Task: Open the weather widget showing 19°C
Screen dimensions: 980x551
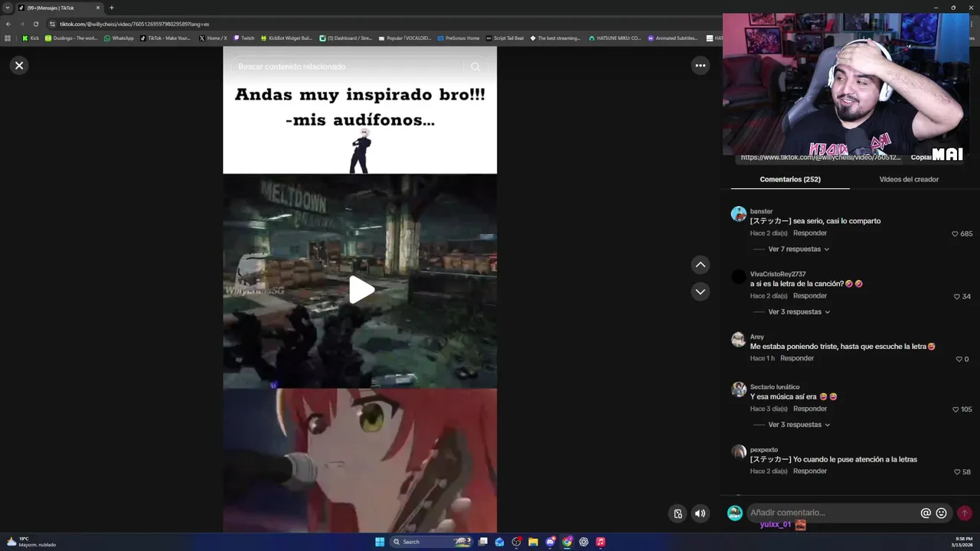Action: (x=31, y=542)
